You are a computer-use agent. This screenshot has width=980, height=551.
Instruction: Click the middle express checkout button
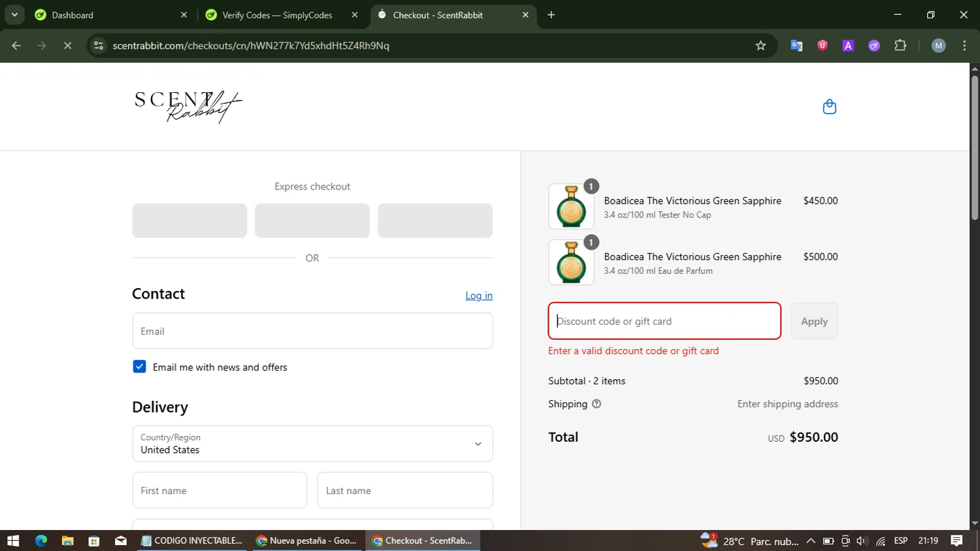pos(312,220)
